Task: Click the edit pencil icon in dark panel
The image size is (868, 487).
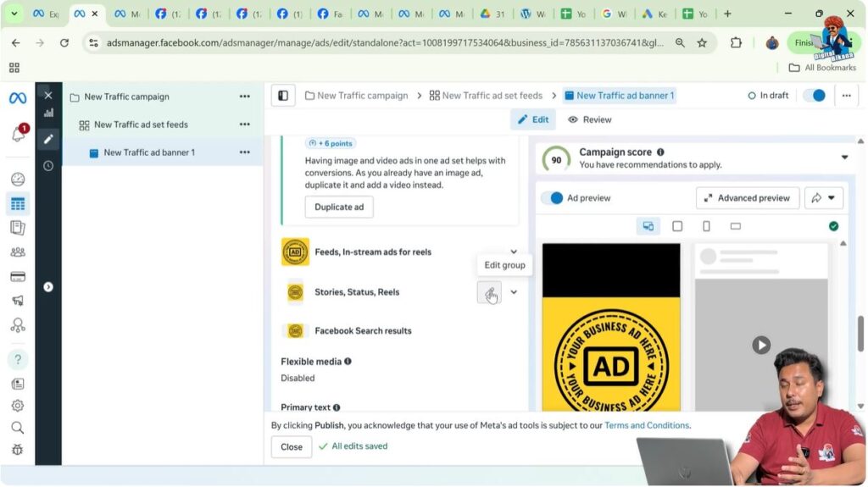Action: pos(48,139)
